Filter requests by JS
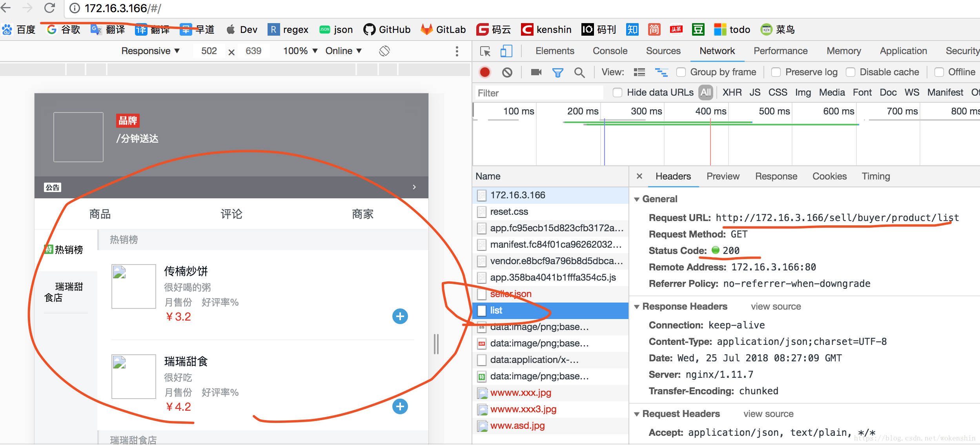Image resolution: width=980 pixels, height=446 pixels. pos(755,92)
